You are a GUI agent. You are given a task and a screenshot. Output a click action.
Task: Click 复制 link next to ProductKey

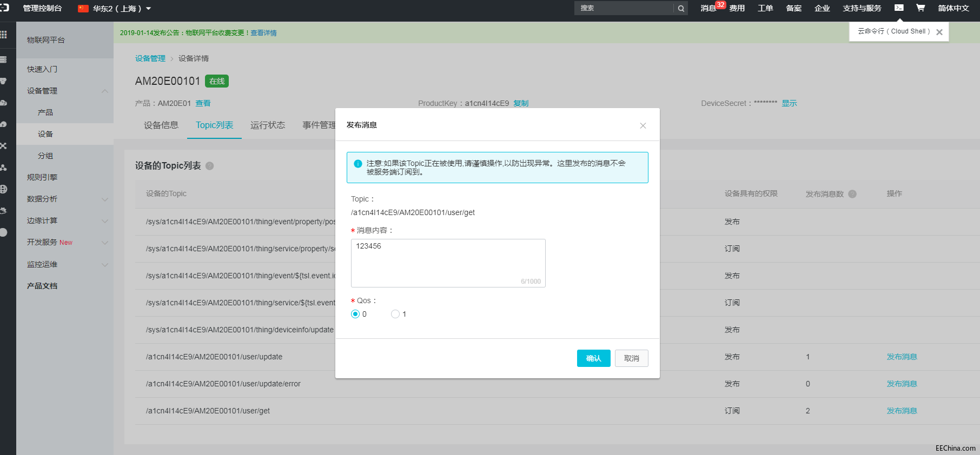tap(521, 103)
